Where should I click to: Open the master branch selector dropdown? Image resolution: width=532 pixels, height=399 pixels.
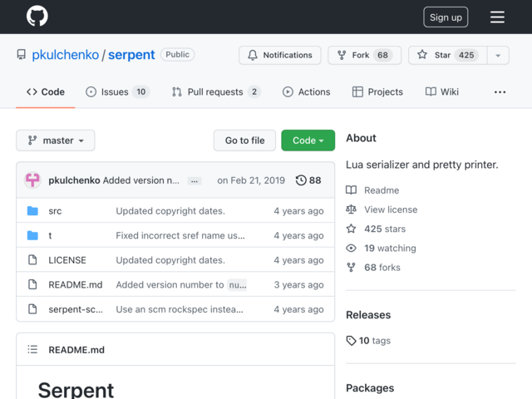(56, 140)
